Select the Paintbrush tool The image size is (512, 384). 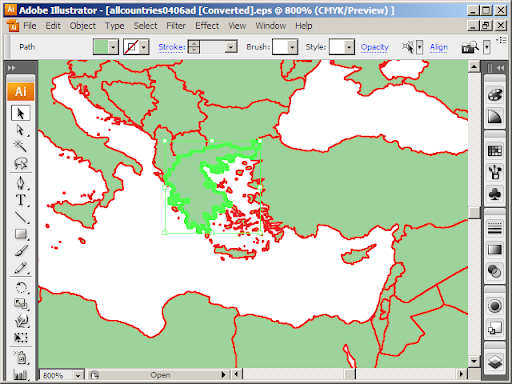click(21, 251)
